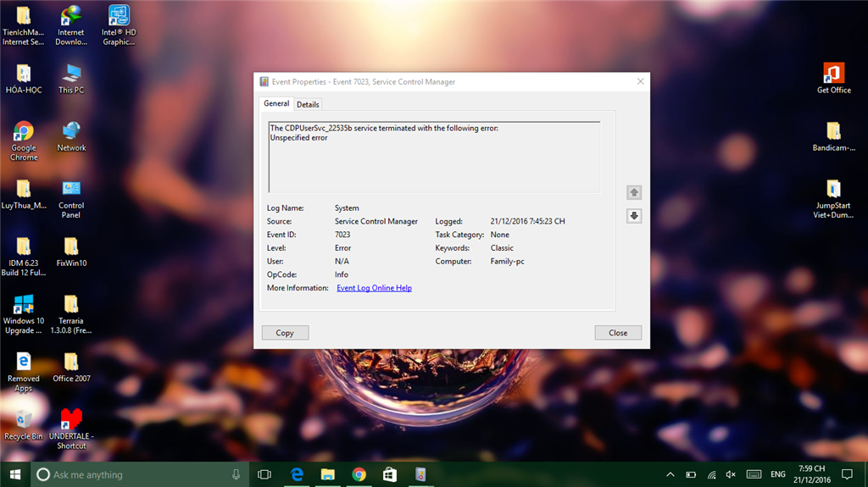Click the Logged date 21/12/2016 7:45:23 CH
This screenshot has height=487, width=868.
(527, 221)
